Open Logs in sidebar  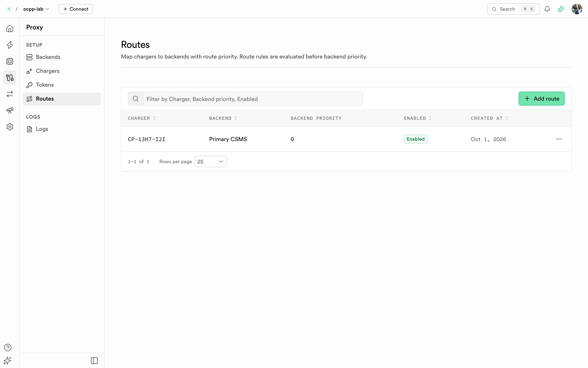click(62, 129)
